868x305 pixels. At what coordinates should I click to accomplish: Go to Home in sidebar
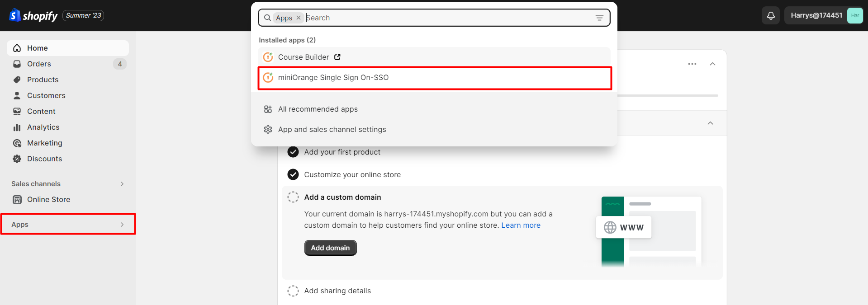68,48
